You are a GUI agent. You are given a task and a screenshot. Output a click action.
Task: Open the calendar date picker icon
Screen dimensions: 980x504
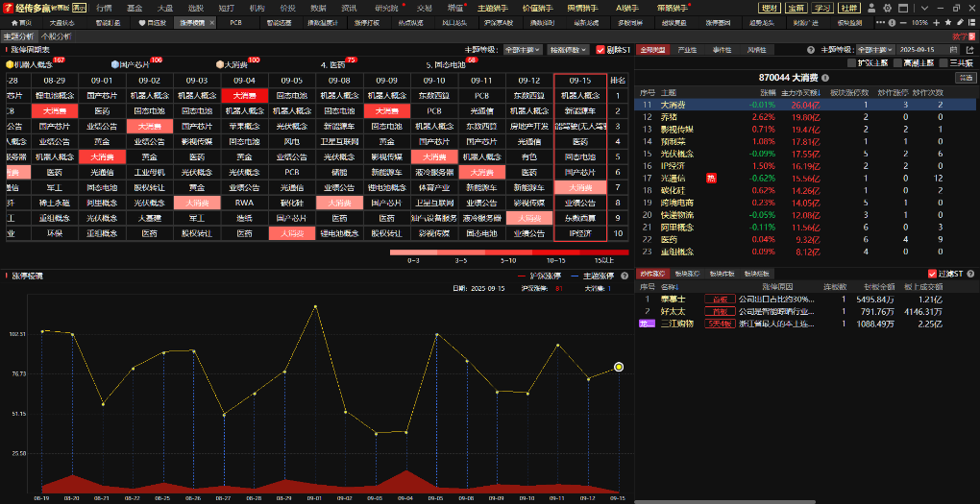[953, 49]
